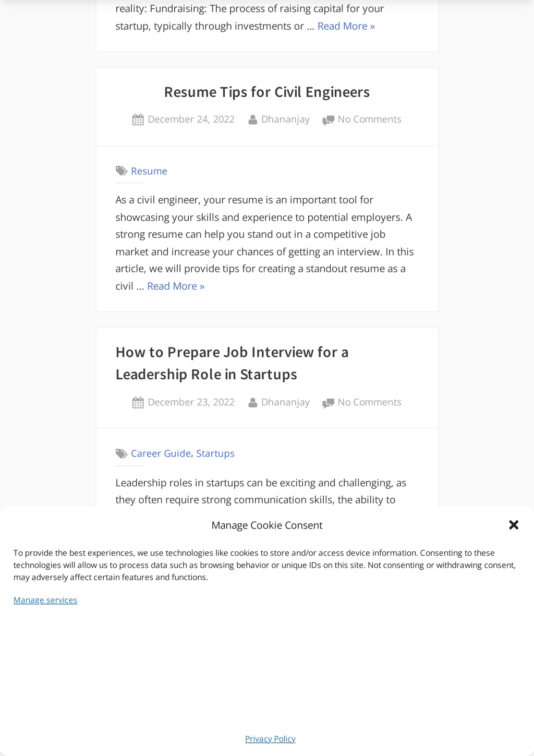The image size is (534, 756).
Task: Open the Resume category link
Action: [149, 171]
